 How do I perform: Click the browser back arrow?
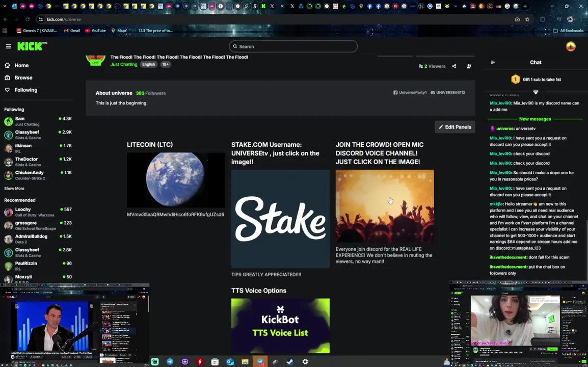click(x=5, y=19)
